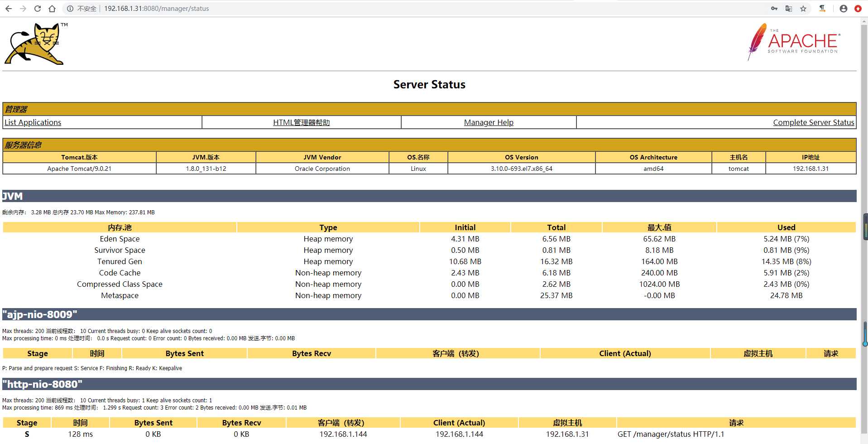
Task: Reload the page with refresh icon
Action: pyautogui.click(x=38, y=9)
